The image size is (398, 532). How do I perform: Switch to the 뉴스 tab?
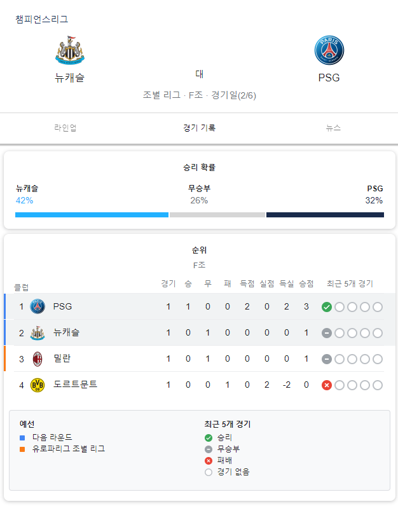(x=333, y=128)
